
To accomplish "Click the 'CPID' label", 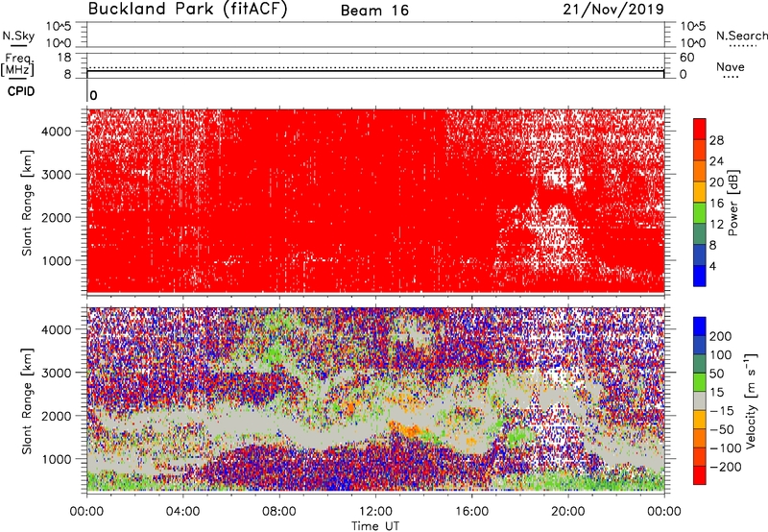I will click(21, 91).
